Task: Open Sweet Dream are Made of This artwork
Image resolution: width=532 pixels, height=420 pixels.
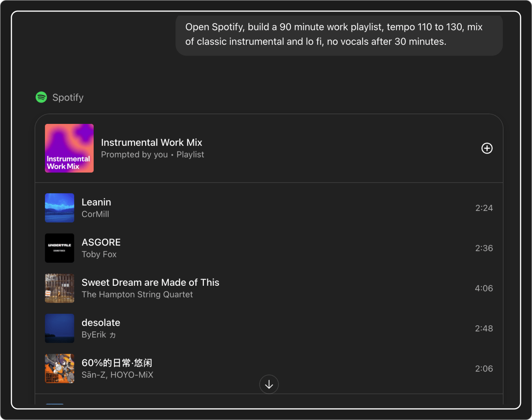Action: (x=59, y=288)
